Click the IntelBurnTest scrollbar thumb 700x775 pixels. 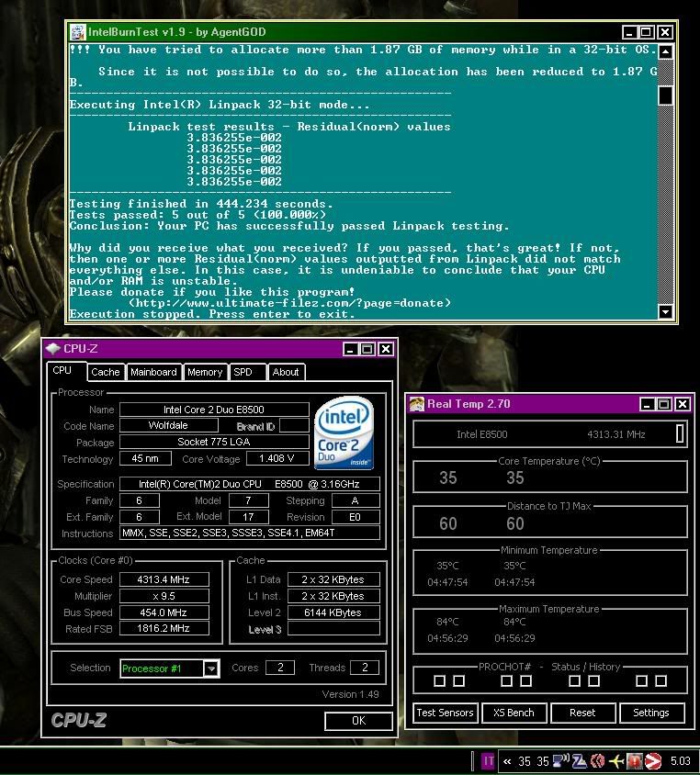665,95
